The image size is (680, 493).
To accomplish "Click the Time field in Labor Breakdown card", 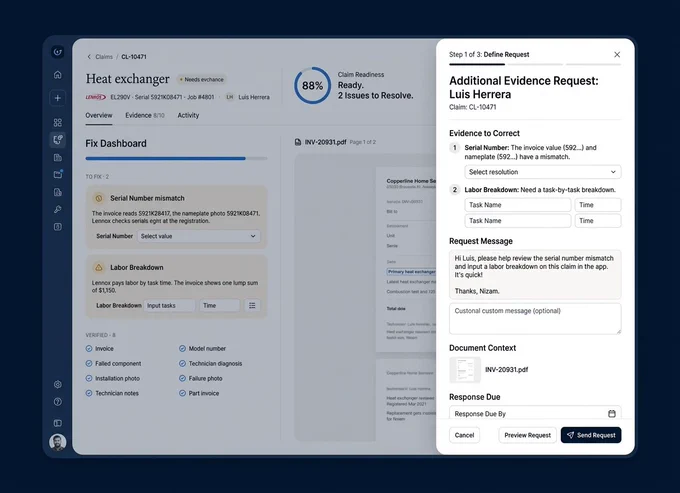I will [x=219, y=306].
